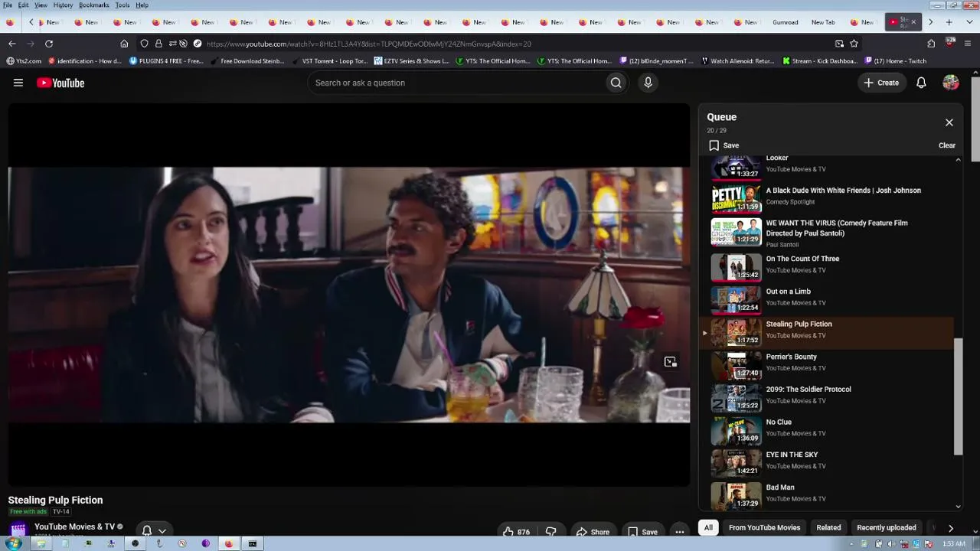This screenshot has height=551, width=980.
Task: Go to YouTube home via logo
Action: 60,83
